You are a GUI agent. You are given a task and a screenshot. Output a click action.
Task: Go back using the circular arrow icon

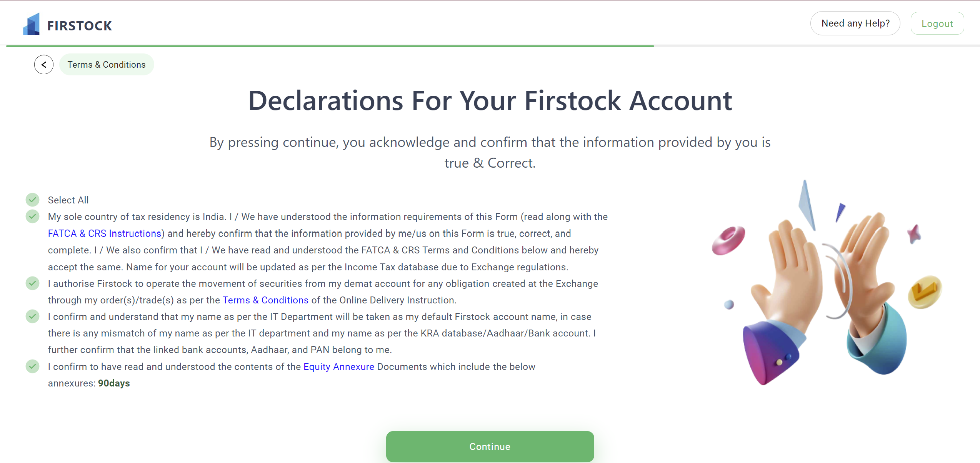[x=44, y=65]
